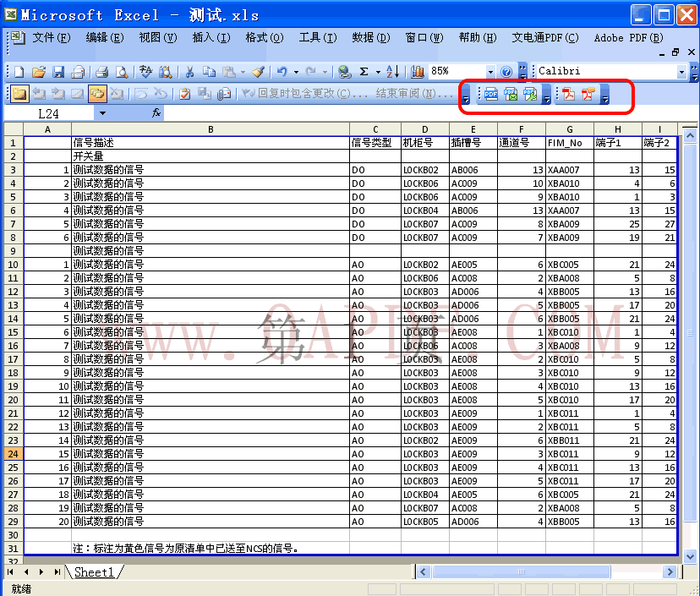Select cell with 信号类型 header
Image resolution: width=700 pixels, height=596 pixels.
[375, 143]
